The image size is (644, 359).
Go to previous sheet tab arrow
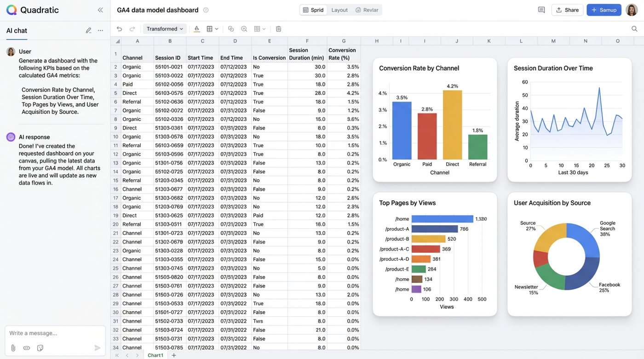point(127,355)
